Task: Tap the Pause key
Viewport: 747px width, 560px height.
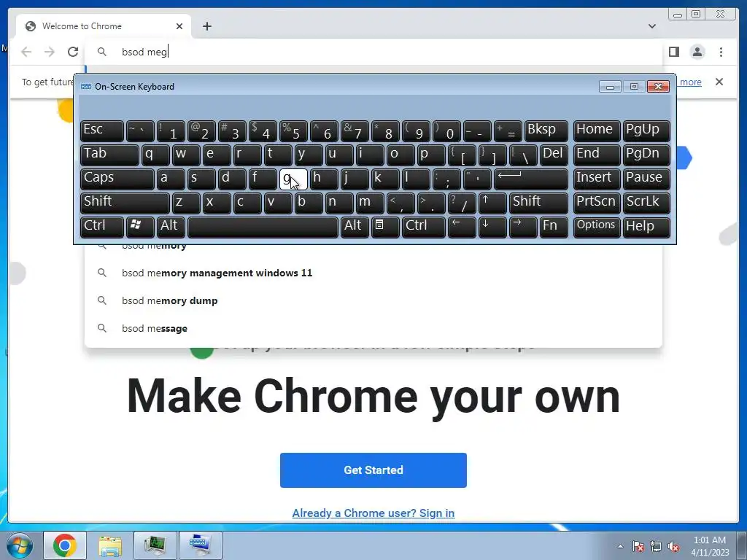Action: (646, 179)
